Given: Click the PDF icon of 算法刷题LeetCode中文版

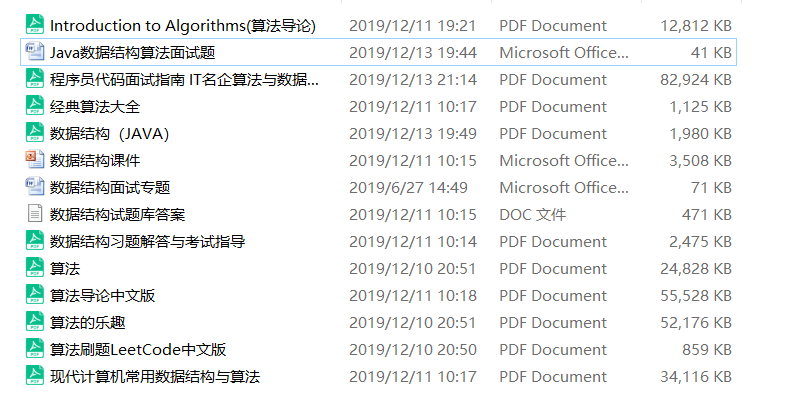Looking at the screenshot, I should pos(35,349).
